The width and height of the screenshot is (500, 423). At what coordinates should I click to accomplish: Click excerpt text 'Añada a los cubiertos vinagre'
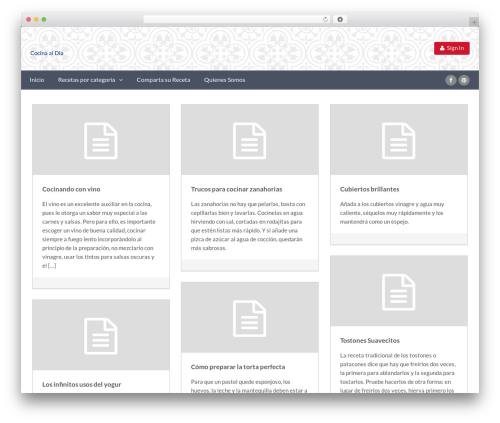point(377,204)
